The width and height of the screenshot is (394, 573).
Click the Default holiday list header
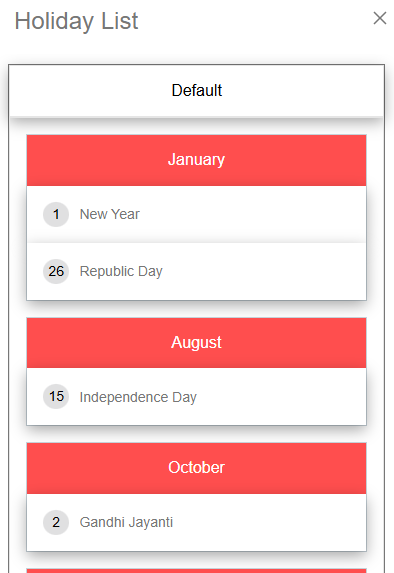197,91
